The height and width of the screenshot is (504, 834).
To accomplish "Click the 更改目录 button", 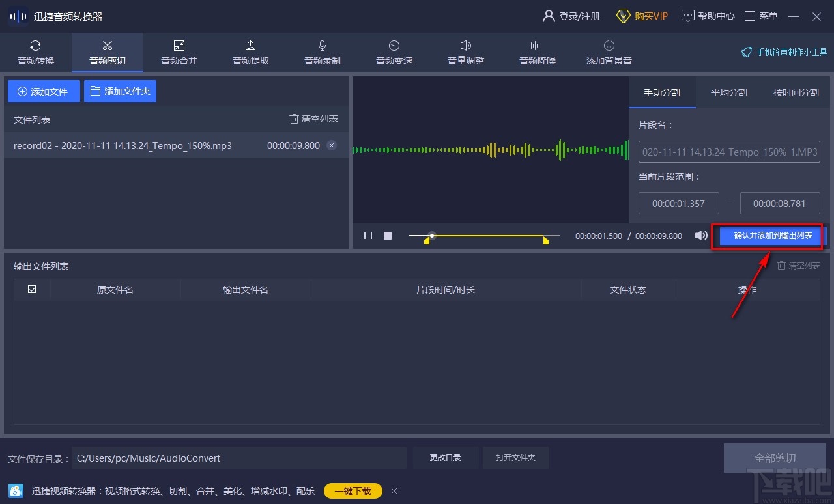I will [x=446, y=457].
